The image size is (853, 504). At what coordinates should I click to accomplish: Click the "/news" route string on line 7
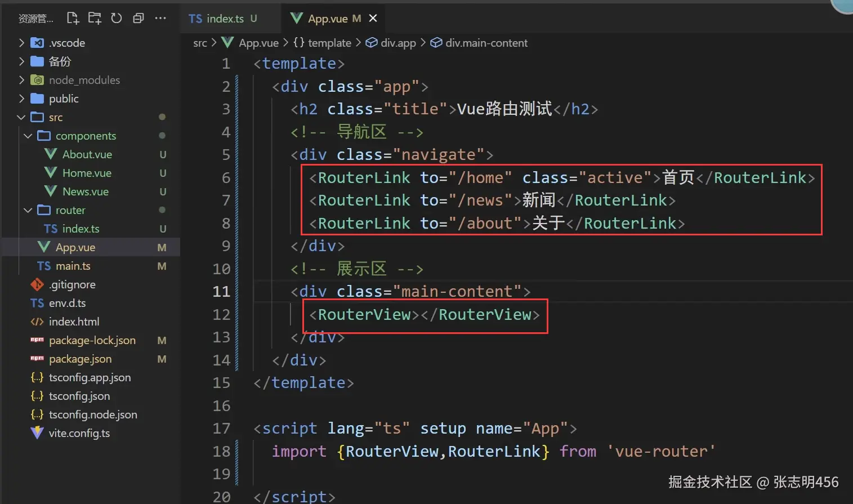coord(480,200)
